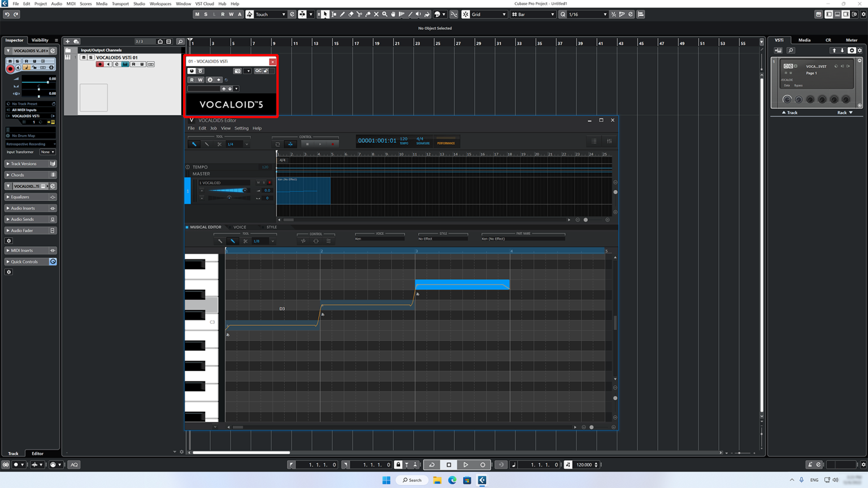Screen dimensions: 868x488
Task: Click the No Track Preset field
Action: click(29, 103)
